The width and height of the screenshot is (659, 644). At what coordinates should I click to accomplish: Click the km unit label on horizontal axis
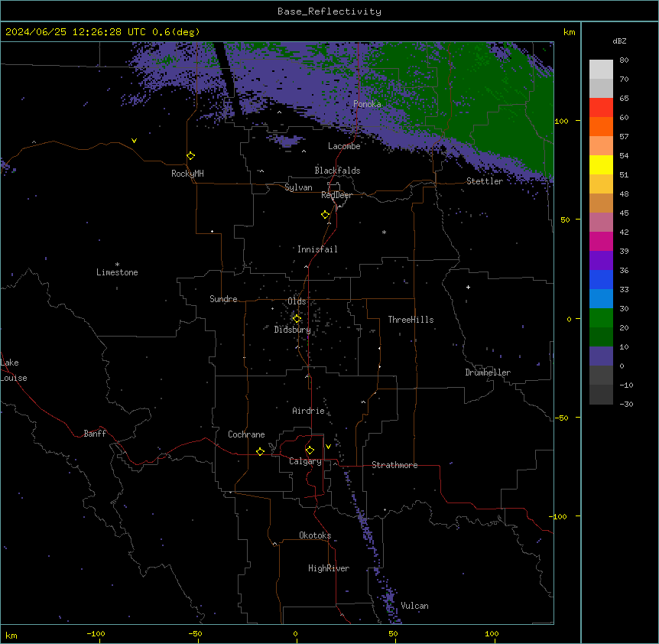[x=11, y=636]
